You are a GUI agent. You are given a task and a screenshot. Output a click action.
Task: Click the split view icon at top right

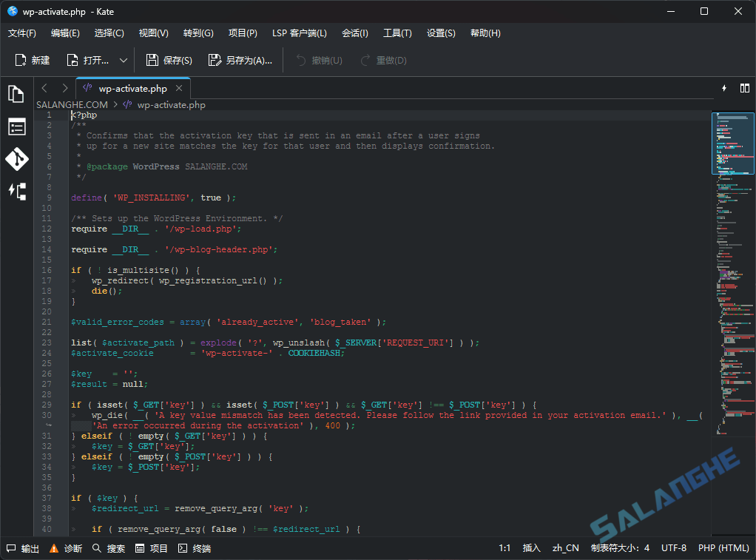pyautogui.click(x=744, y=88)
